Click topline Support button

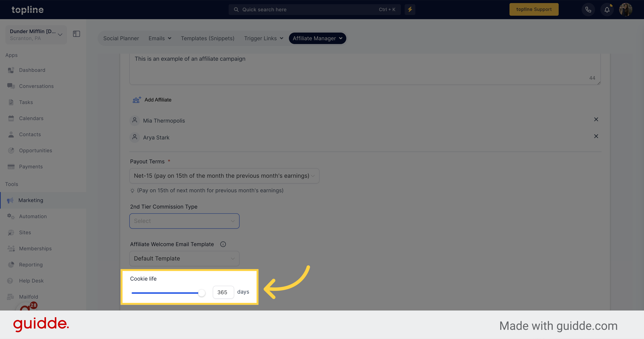click(534, 9)
